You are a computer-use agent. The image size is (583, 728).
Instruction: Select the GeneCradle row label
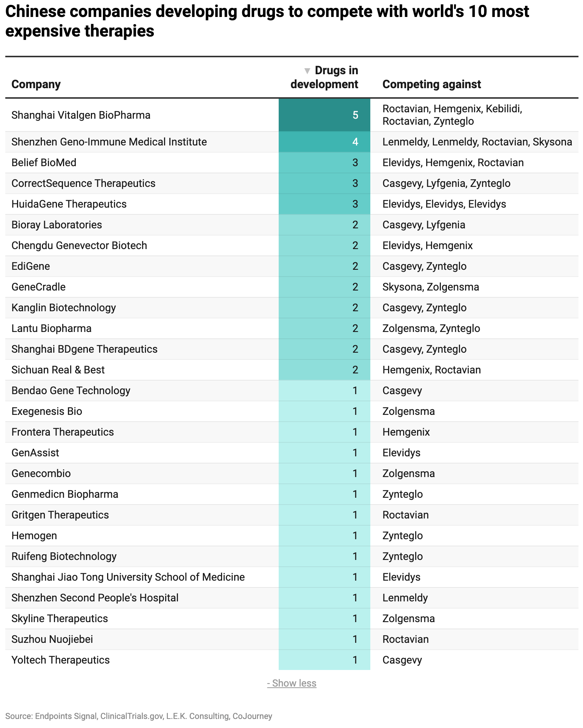(38, 287)
